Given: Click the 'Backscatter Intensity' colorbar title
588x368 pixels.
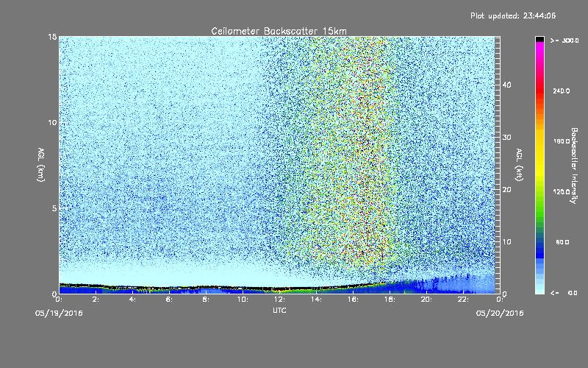Looking at the screenshot, I should point(574,166).
